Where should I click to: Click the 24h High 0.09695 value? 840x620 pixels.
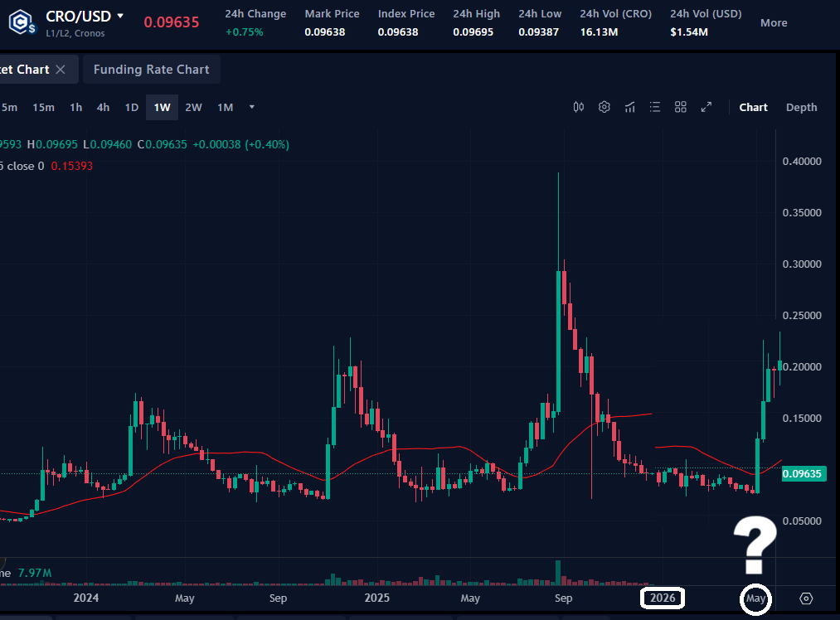[x=473, y=32]
